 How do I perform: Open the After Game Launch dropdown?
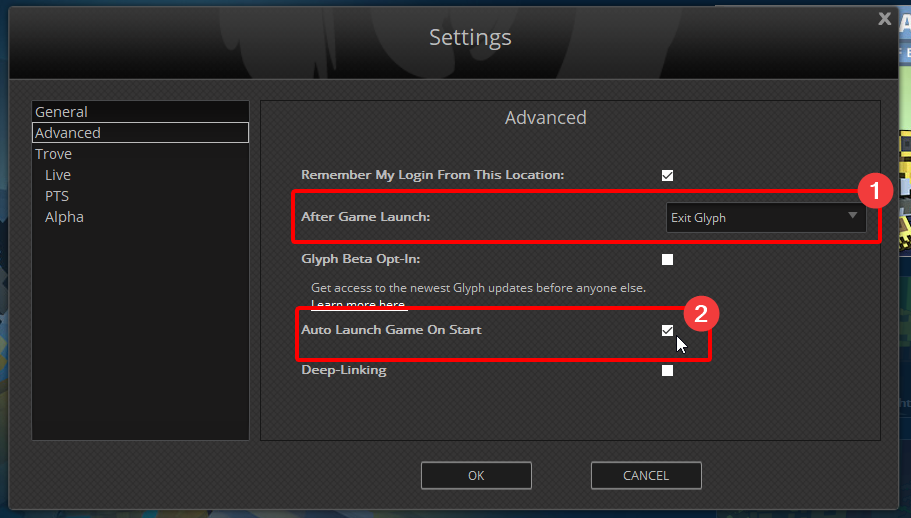(765, 218)
